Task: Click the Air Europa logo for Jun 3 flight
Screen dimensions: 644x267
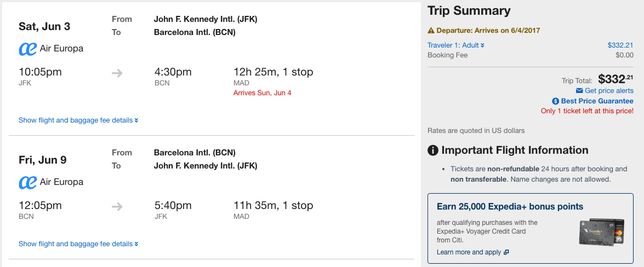Action: coord(28,49)
